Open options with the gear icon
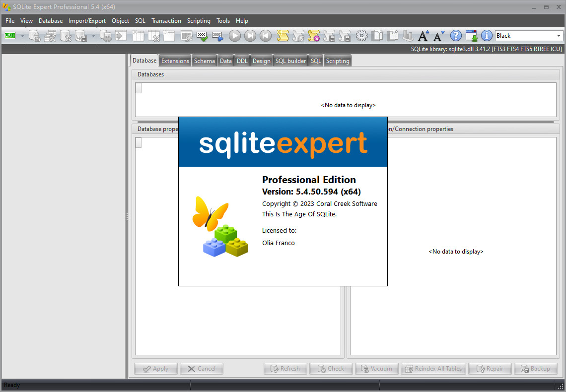Image resolution: width=566 pixels, height=392 pixels. click(x=361, y=36)
